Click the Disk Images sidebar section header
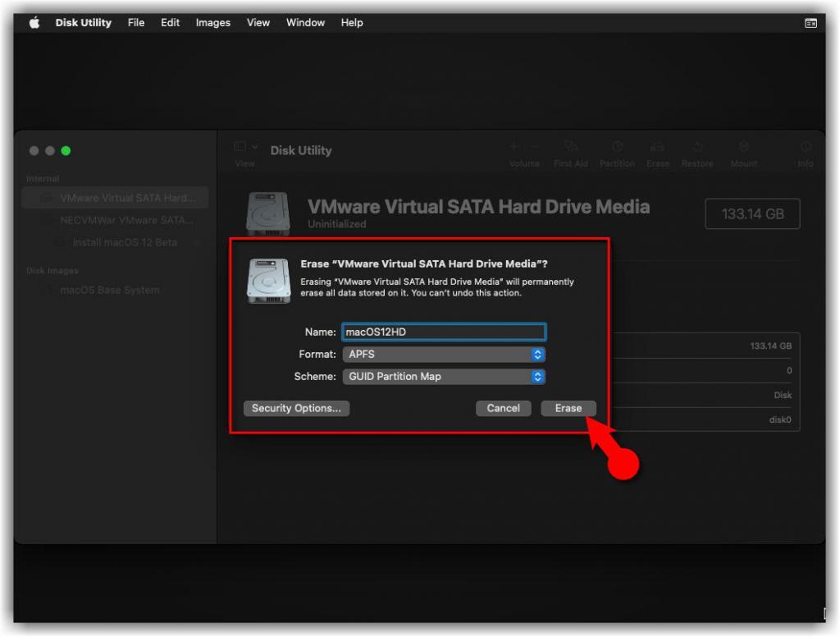 pos(52,271)
